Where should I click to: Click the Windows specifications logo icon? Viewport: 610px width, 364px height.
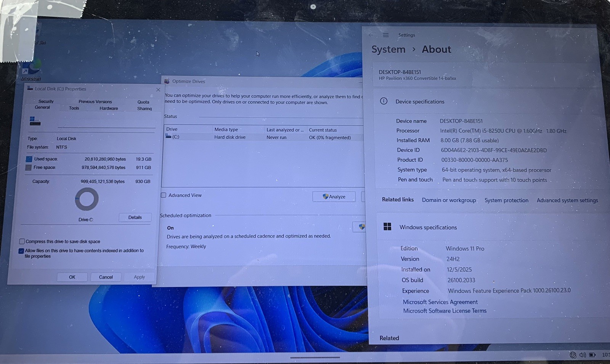(387, 227)
